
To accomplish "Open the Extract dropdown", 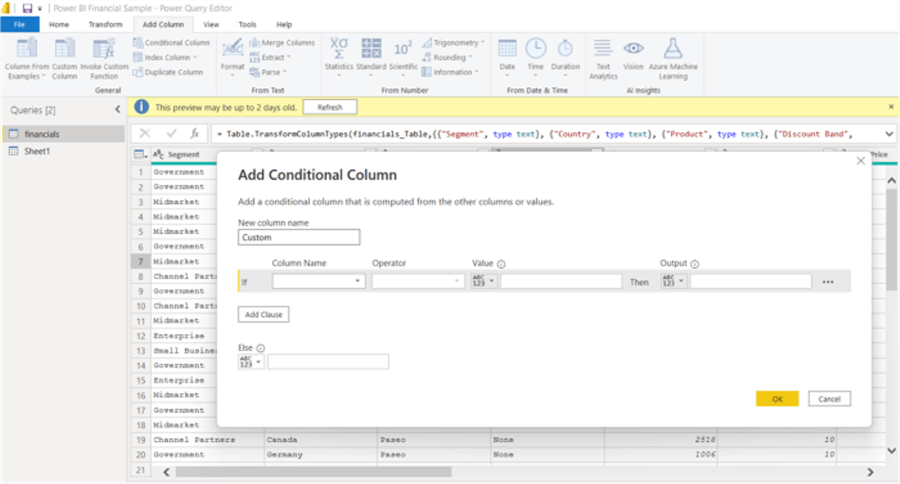I will [x=270, y=57].
